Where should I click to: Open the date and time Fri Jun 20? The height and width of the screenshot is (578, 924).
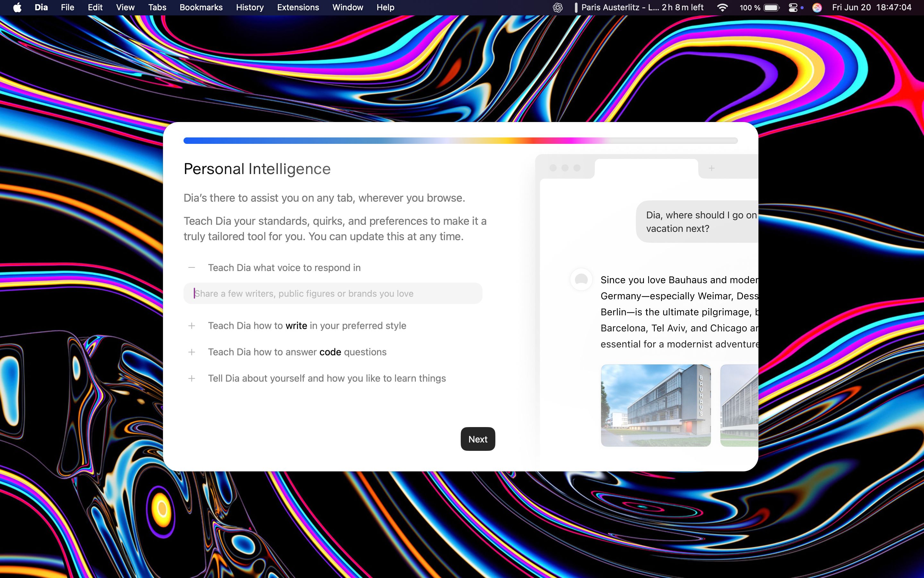coord(872,8)
